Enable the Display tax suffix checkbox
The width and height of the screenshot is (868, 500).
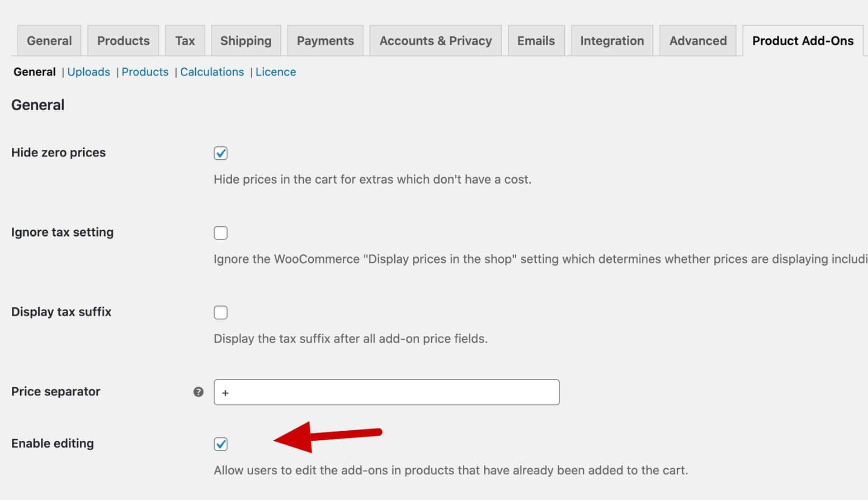click(x=221, y=312)
